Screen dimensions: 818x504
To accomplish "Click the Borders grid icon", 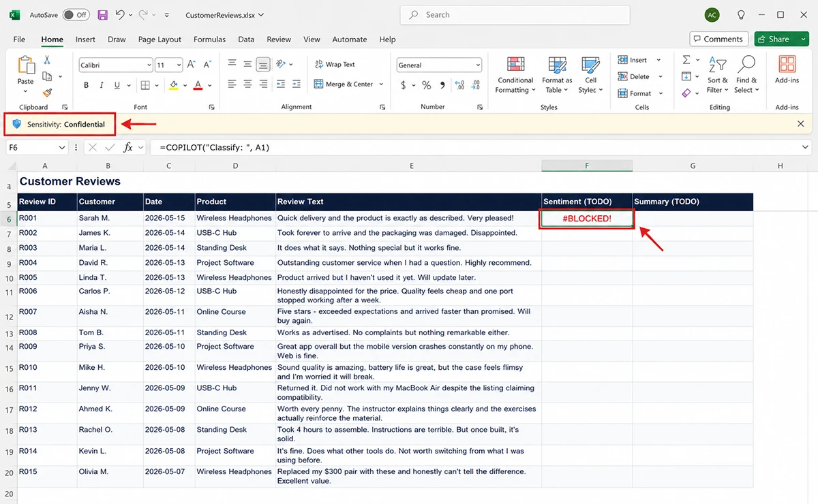I will [145, 85].
